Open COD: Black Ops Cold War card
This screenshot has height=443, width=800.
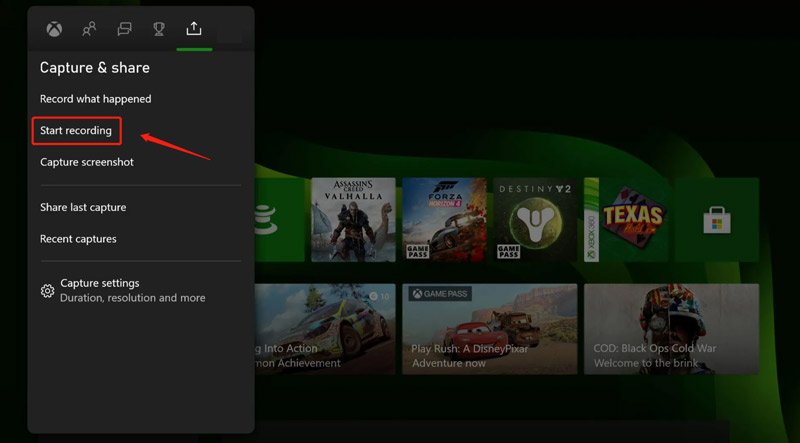coord(671,329)
